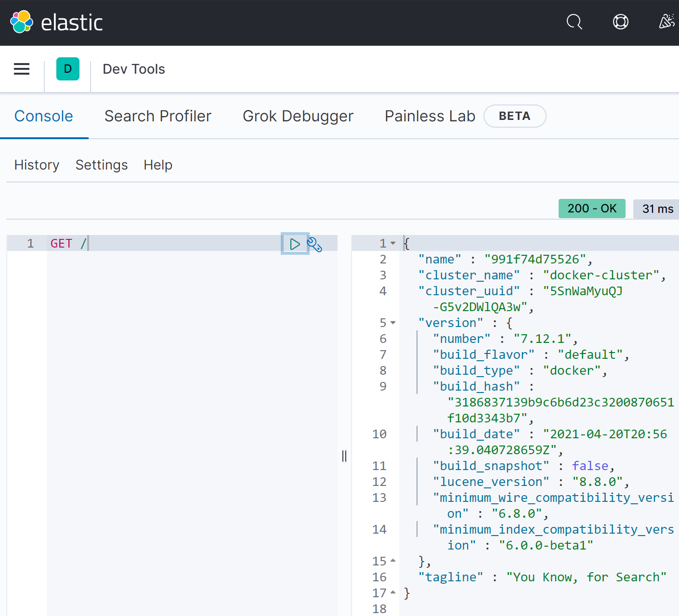
Task: Open the help lifebuoy icon
Action: (x=620, y=22)
